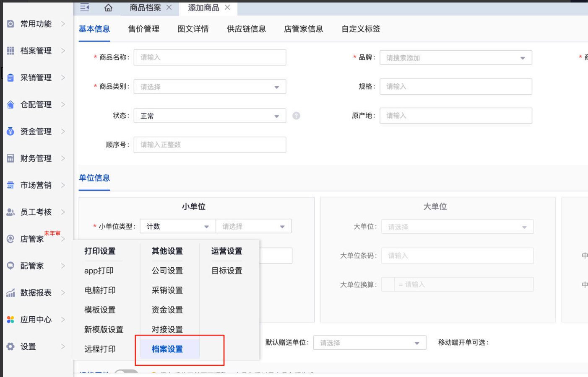
Task: Open the 状态 dropdown showing 正常
Action: click(210, 116)
